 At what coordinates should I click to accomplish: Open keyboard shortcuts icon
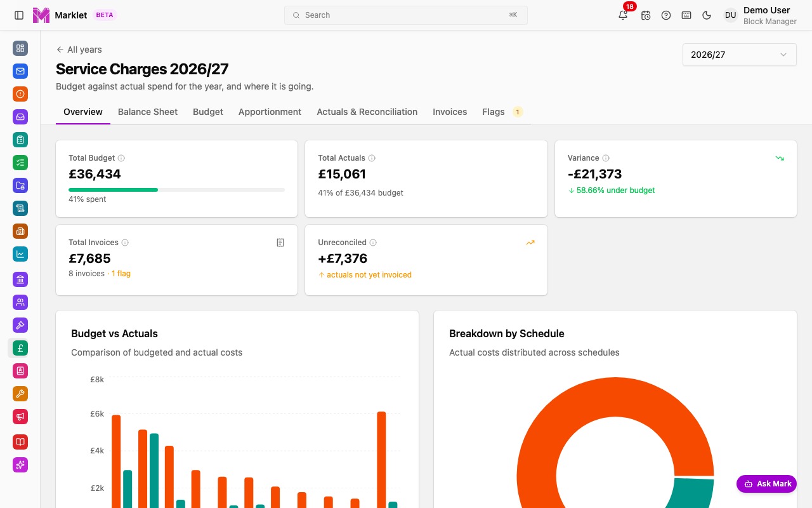point(686,15)
